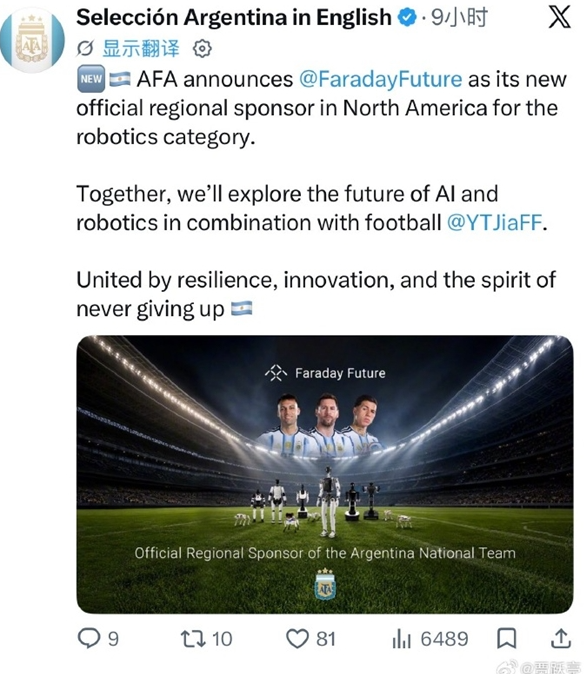The width and height of the screenshot is (584, 674).
Task: Click the 显示翻译 translate link
Action: tap(141, 49)
